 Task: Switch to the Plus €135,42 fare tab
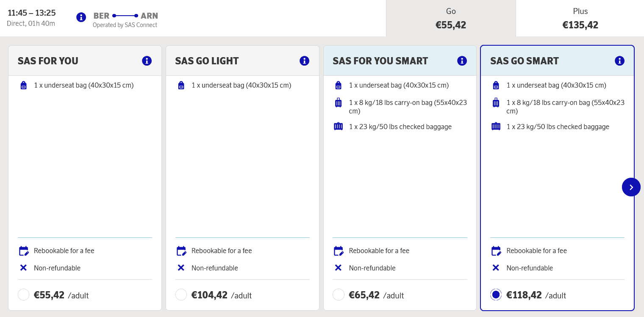click(580, 18)
